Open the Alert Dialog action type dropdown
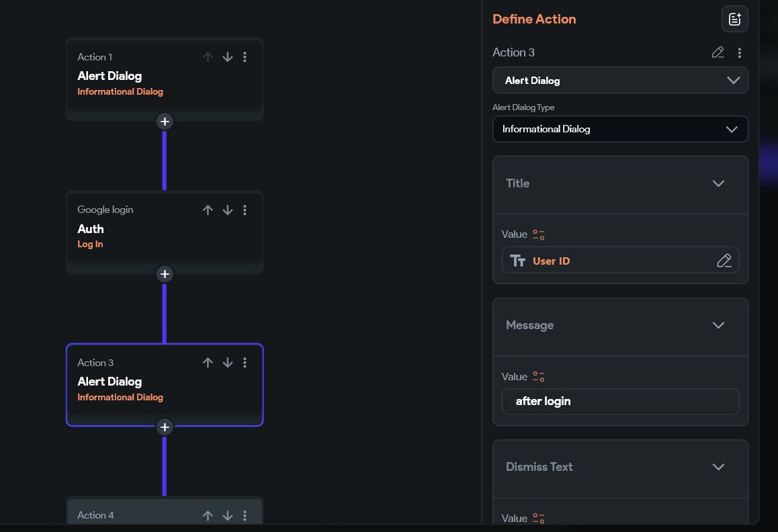The width and height of the screenshot is (778, 532). pos(619,81)
